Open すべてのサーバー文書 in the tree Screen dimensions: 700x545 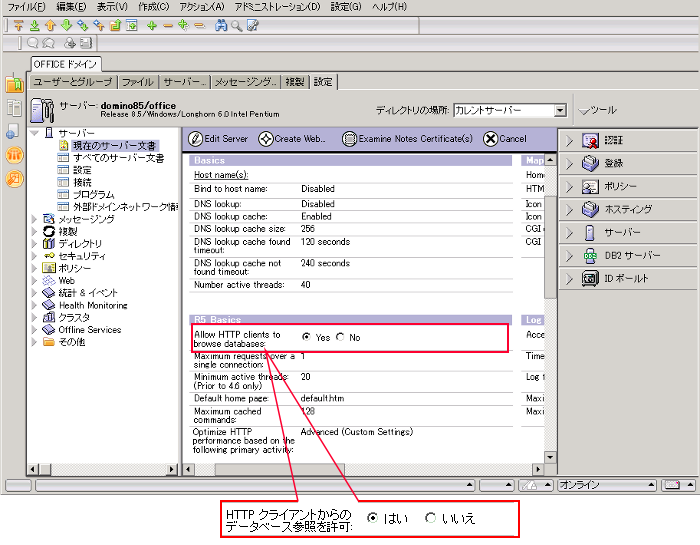tap(118, 158)
